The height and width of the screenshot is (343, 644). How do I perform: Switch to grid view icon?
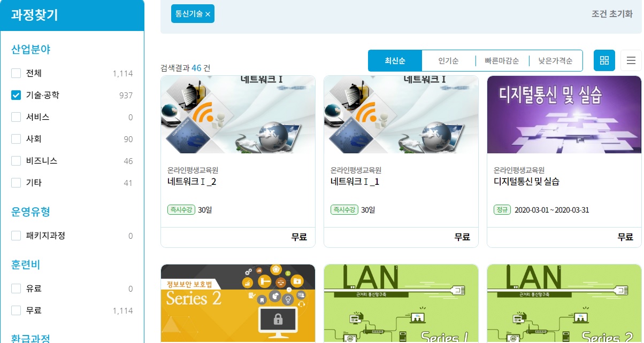(x=604, y=60)
